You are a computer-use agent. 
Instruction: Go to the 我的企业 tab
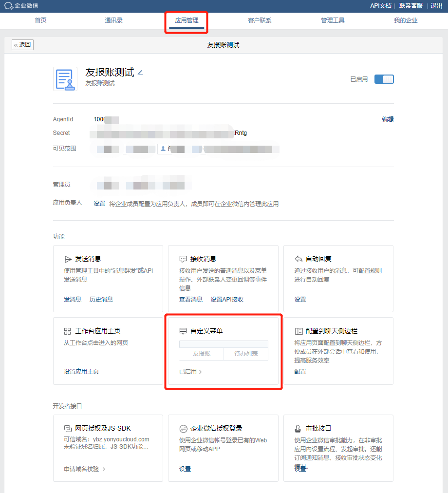tap(406, 20)
